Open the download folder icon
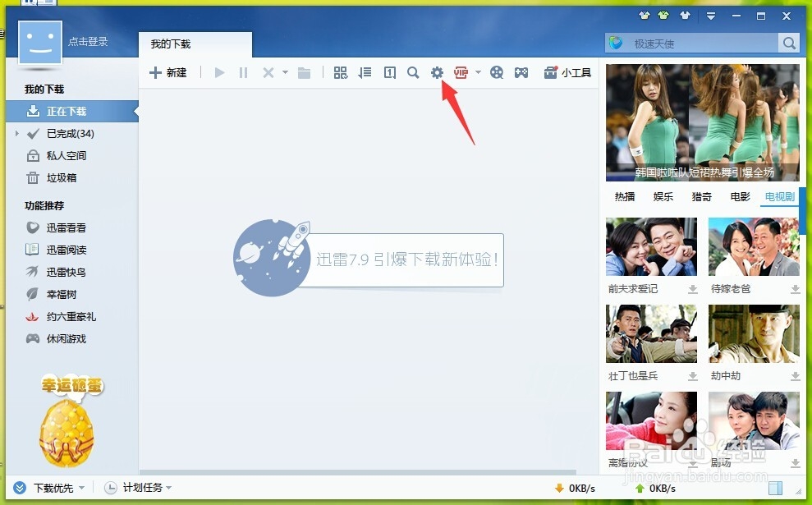Viewport: 812px width, 505px height. tap(305, 73)
